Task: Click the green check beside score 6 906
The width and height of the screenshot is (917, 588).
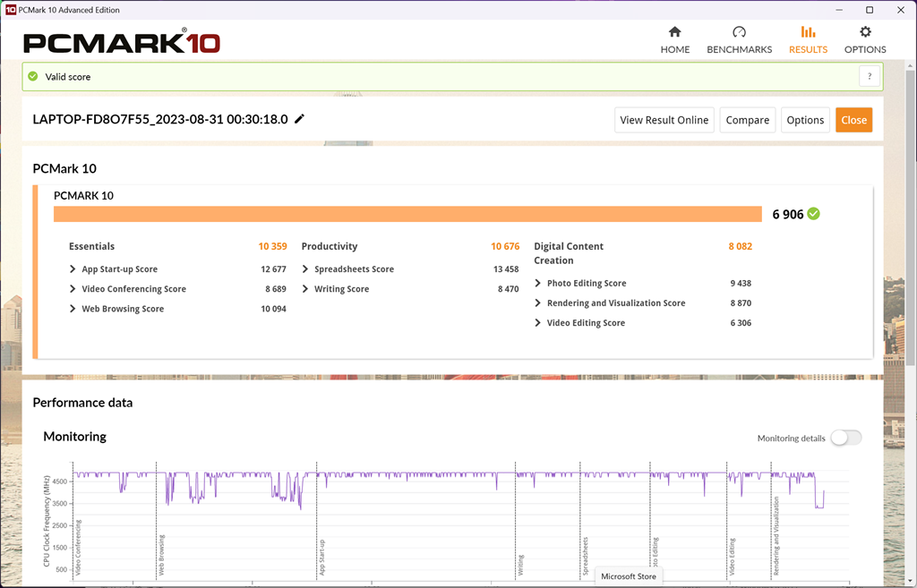Action: (x=813, y=214)
